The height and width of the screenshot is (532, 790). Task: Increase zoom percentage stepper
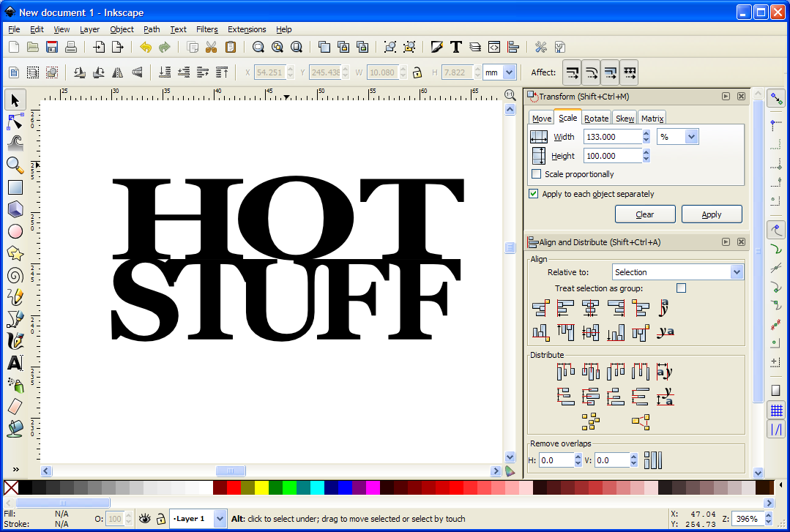768,515
